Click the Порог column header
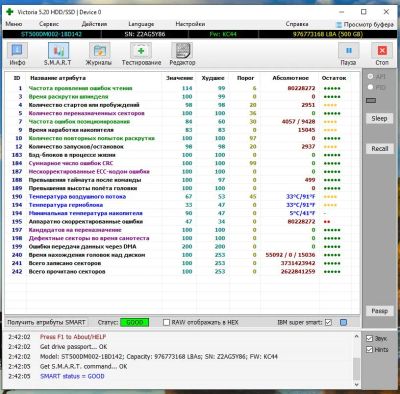Screen dimensions: 400x394 pyautogui.click(x=245, y=78)
